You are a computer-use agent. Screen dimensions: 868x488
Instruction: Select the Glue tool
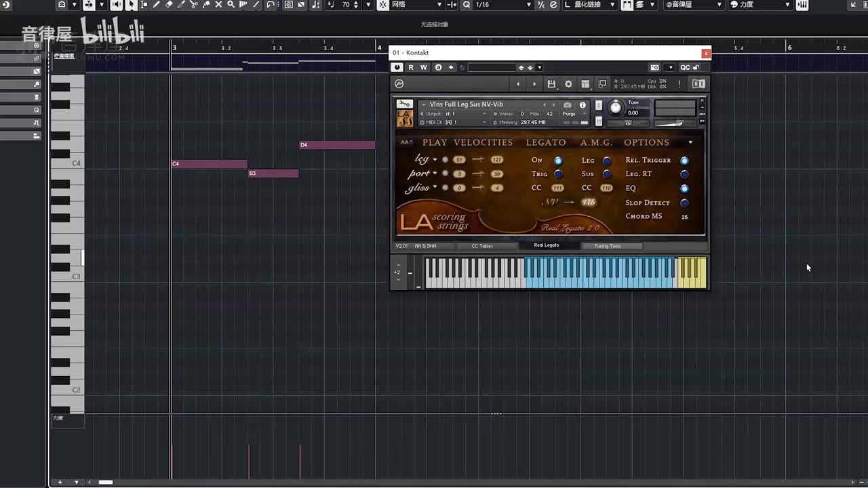click(x=206, y=5)
